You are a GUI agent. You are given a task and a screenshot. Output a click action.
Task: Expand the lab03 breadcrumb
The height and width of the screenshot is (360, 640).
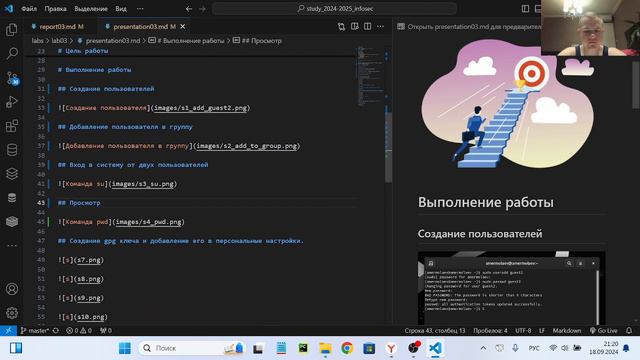pos(59,41)
